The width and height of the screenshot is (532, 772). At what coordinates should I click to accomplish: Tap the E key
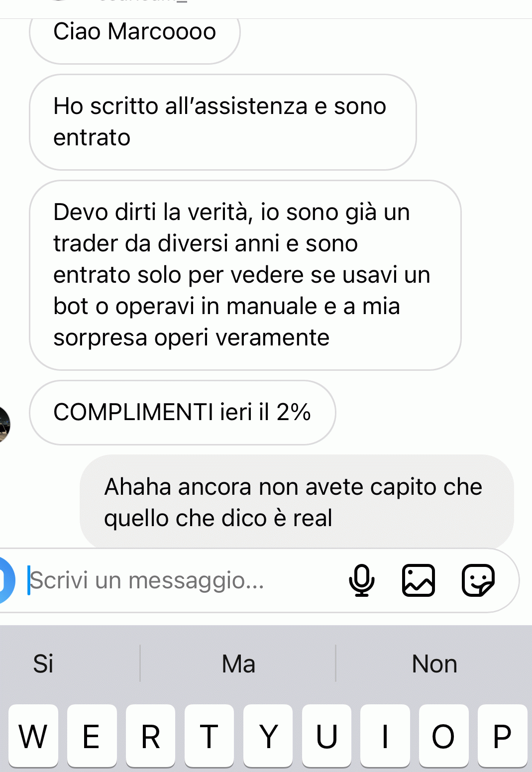pyautogui.click(x=92, y=736)
